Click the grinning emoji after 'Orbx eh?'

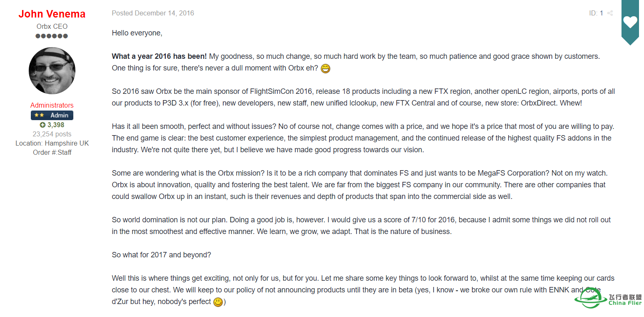[325, 68]
